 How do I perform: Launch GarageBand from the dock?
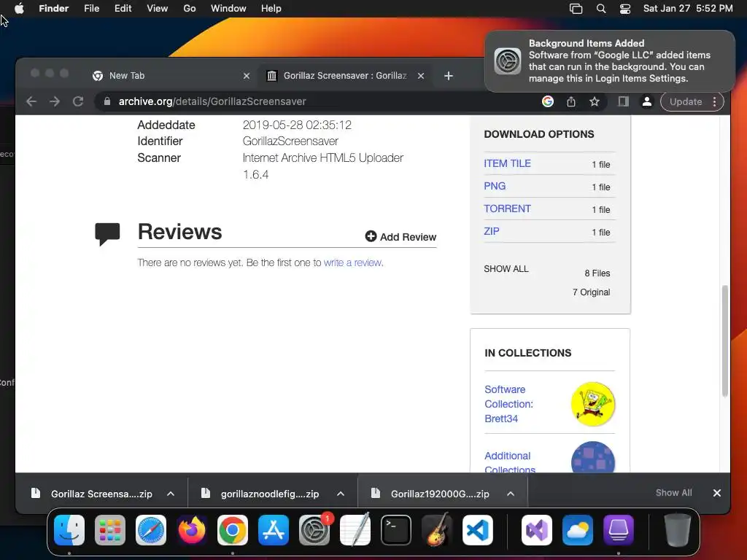tap(437, 530)
